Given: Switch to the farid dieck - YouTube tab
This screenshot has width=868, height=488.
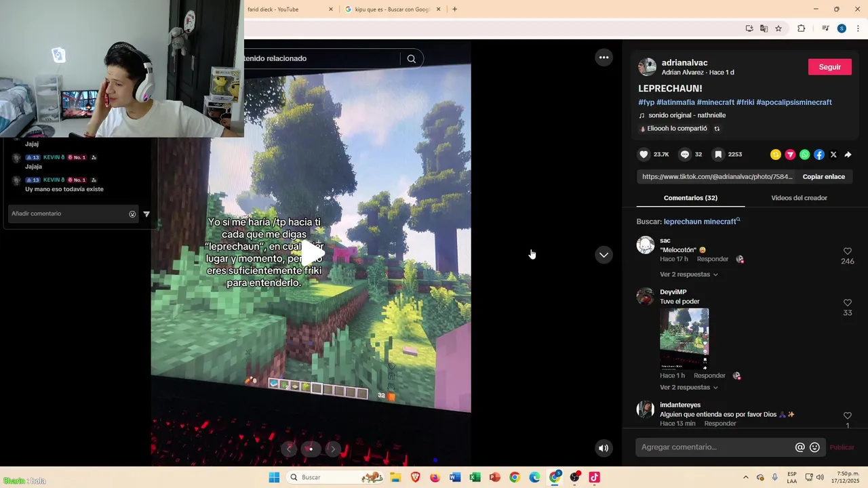Looking at the screenshot, I should (x=273, y=9).
